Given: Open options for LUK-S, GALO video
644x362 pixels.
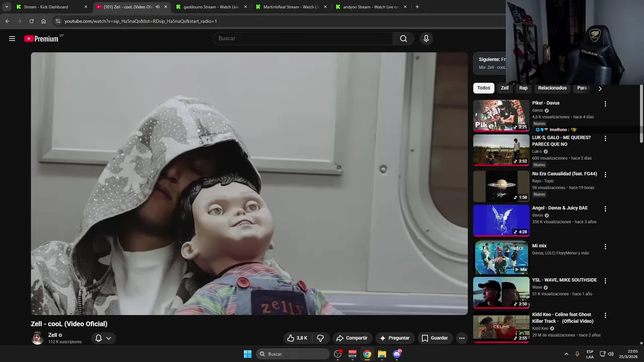Looking at the screenshot, I should tap(605, 138).
